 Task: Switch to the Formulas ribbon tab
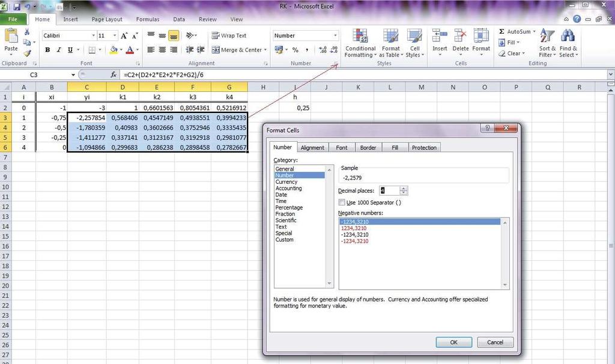pos(148,19)
